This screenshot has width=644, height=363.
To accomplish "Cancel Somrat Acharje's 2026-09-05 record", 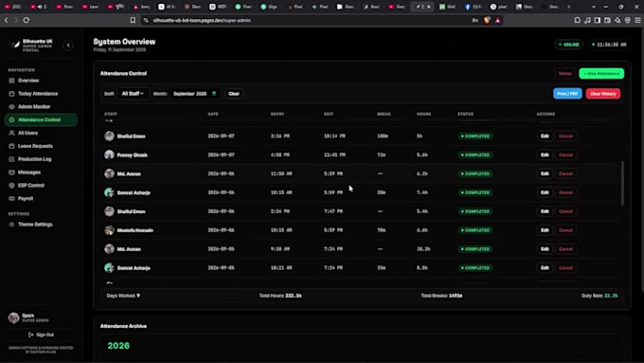I will 565,267.
